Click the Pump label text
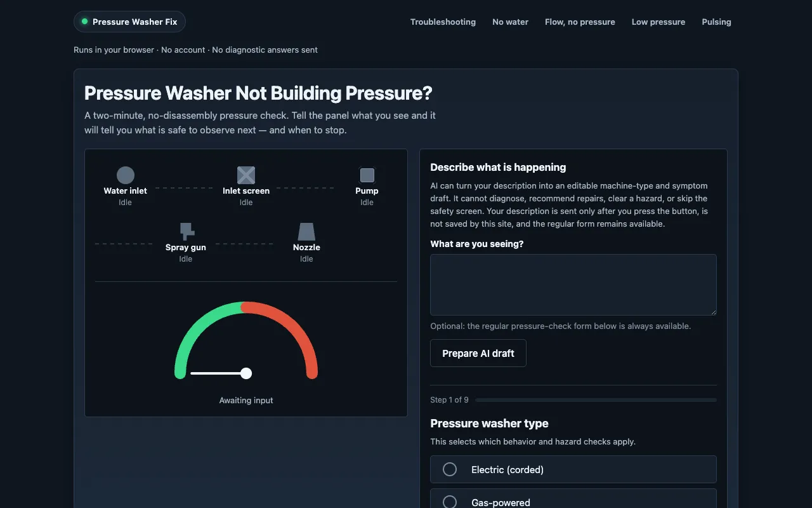The image size is (812, 508). click(367, 190)
